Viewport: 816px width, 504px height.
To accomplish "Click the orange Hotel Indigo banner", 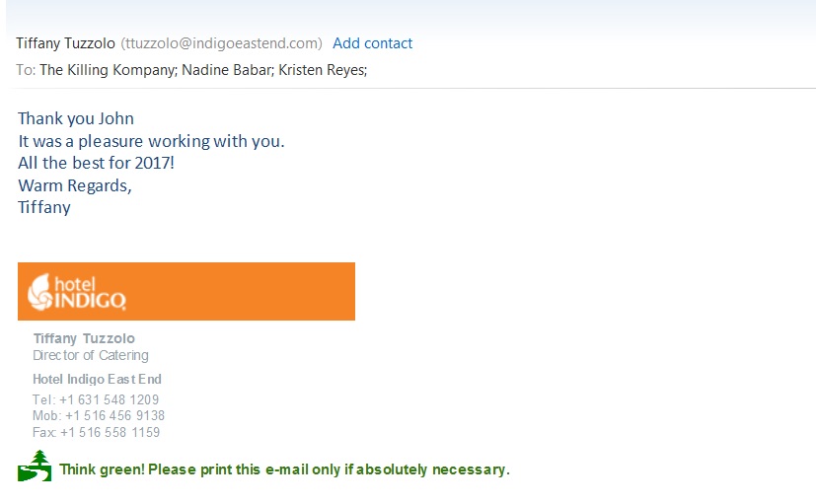I will [186, 291].
